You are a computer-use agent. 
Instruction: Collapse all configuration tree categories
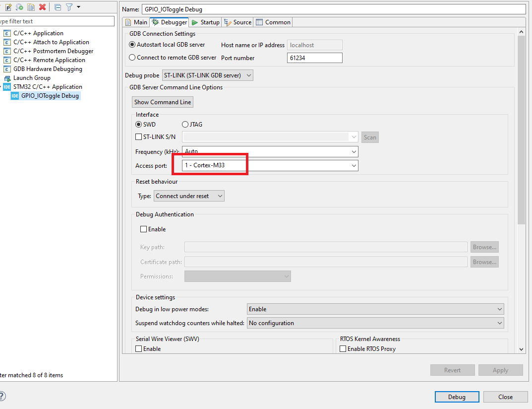tap(57, 7)
